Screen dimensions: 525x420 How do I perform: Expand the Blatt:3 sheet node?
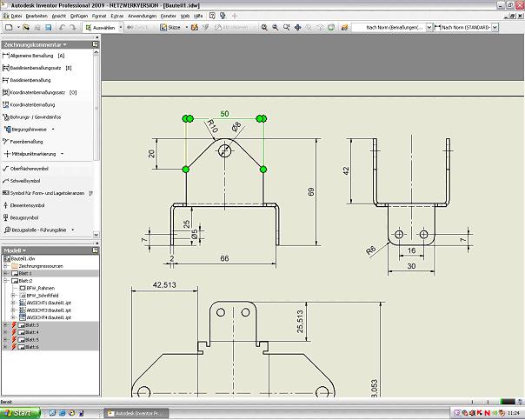coord(5,324)
